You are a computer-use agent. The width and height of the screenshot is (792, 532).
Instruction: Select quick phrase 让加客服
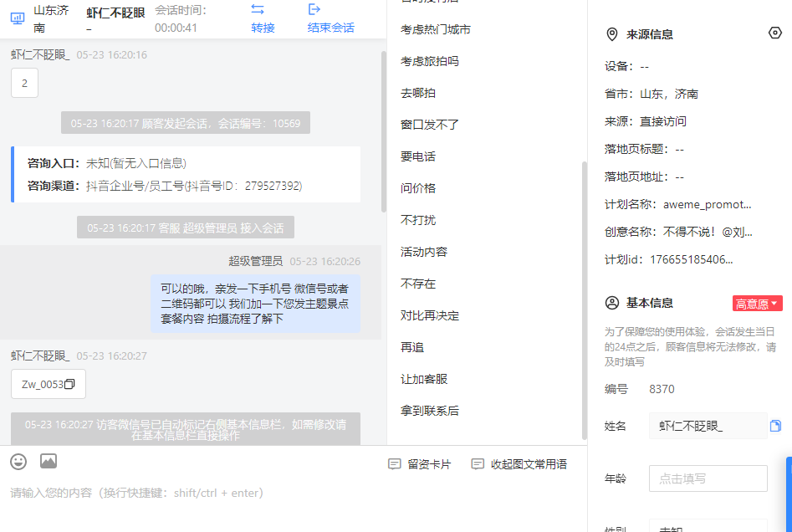point(424,380)
